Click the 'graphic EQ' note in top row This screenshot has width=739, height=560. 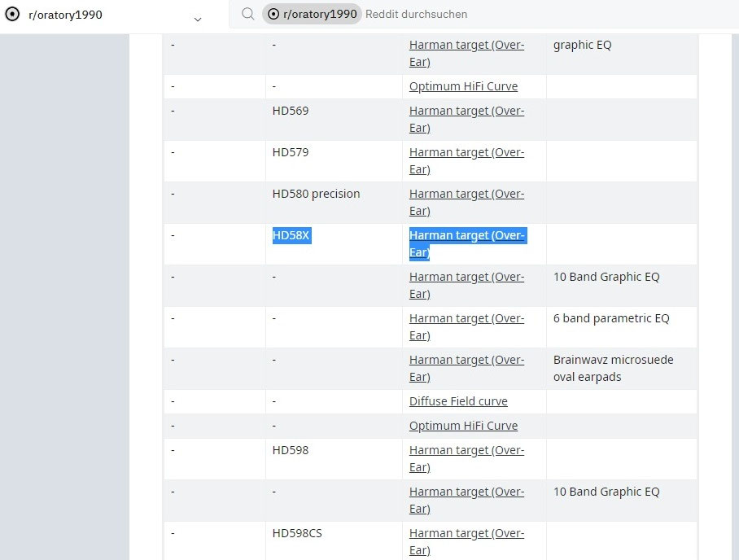[582, 45]
